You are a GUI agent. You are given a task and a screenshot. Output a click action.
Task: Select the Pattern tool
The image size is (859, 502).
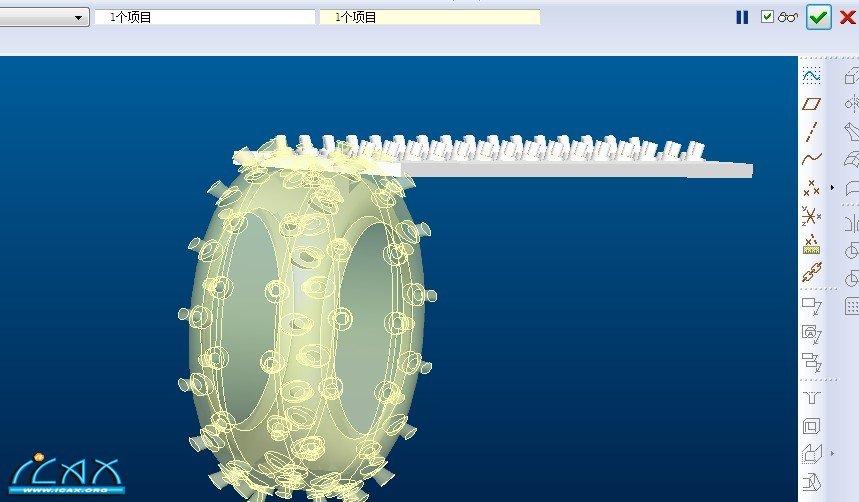tap(851, 306)
